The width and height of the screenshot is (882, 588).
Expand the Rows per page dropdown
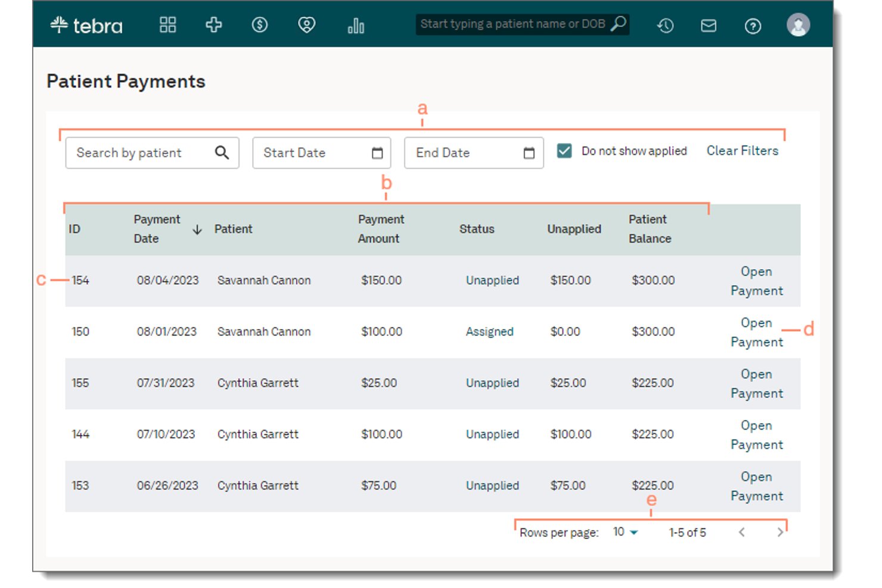[626, 532]
